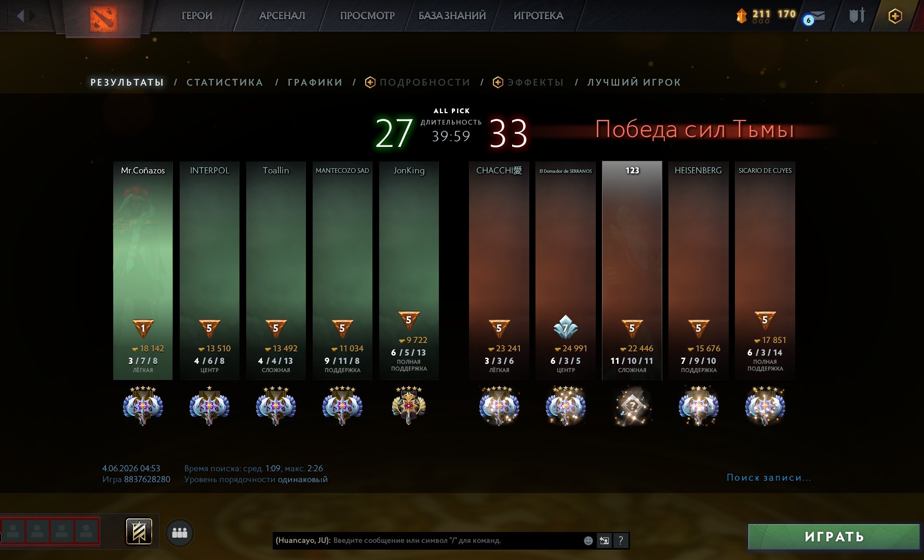This screenshot has height=560, width=924.
Task: Click the green ИГРАТЬ button
Action: (834, 537)
